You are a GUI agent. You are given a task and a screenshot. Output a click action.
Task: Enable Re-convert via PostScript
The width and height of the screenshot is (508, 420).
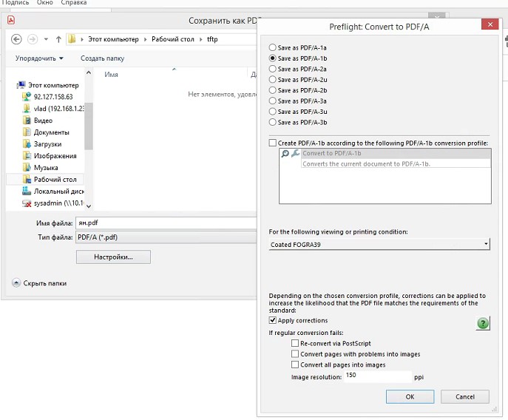[295, 343]
